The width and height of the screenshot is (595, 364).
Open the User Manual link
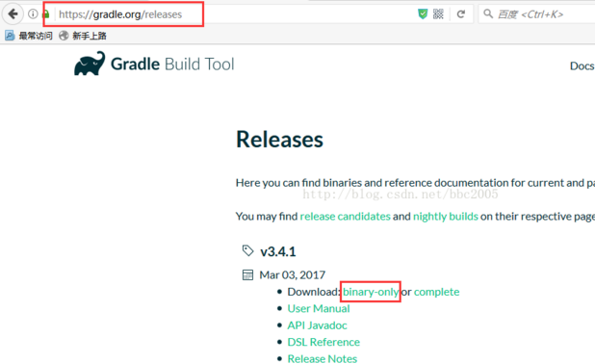319,308
